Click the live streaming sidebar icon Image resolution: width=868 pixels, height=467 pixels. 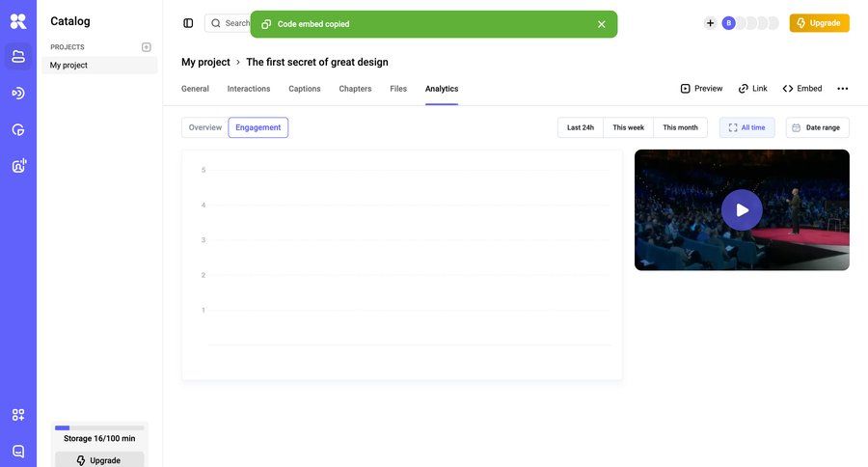pos(18,93)
